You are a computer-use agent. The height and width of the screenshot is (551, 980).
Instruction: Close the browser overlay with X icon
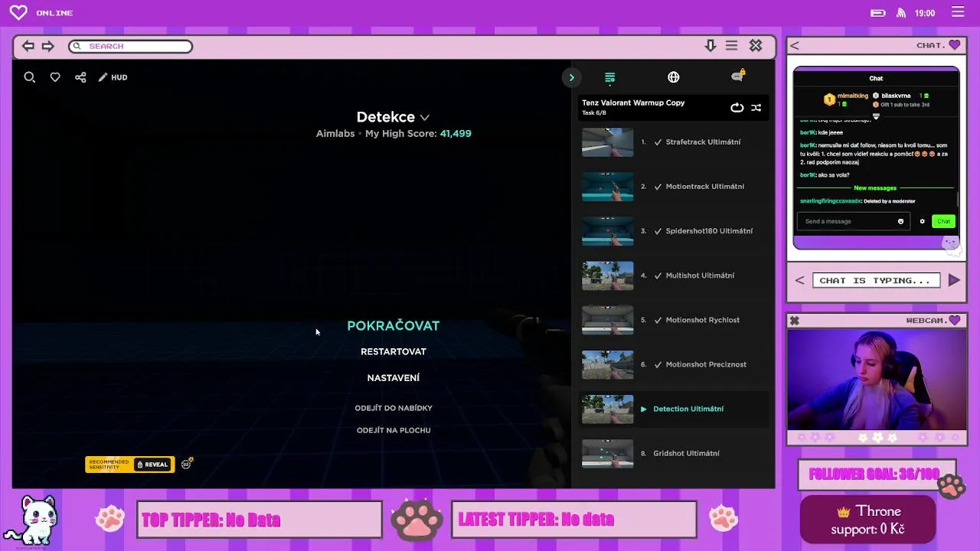(756, 46)
